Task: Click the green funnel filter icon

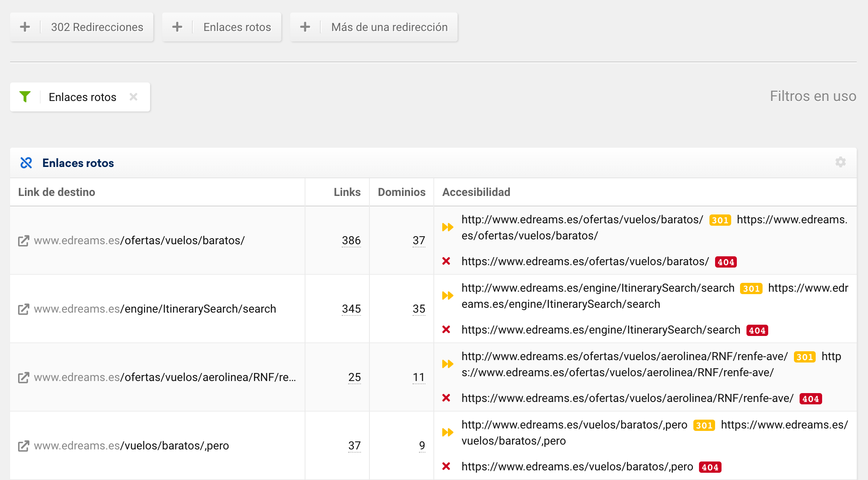Action: (x=25, y=97)
